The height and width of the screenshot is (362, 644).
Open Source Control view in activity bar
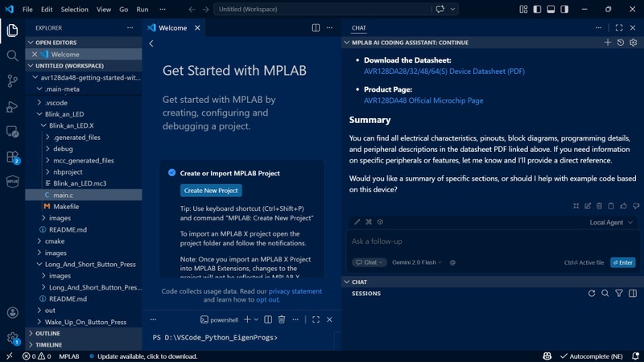pos(12,81)
